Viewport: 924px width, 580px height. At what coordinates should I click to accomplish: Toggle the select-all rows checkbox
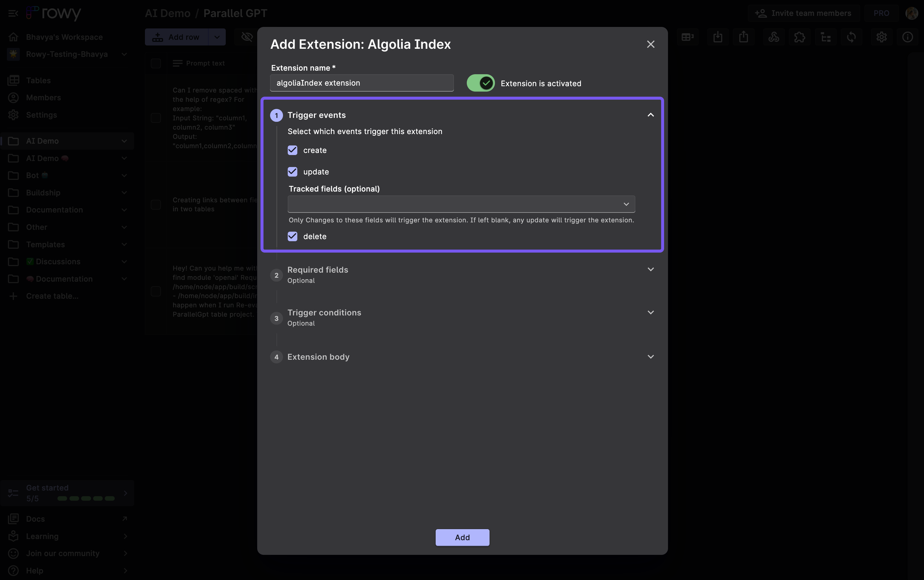156,63
